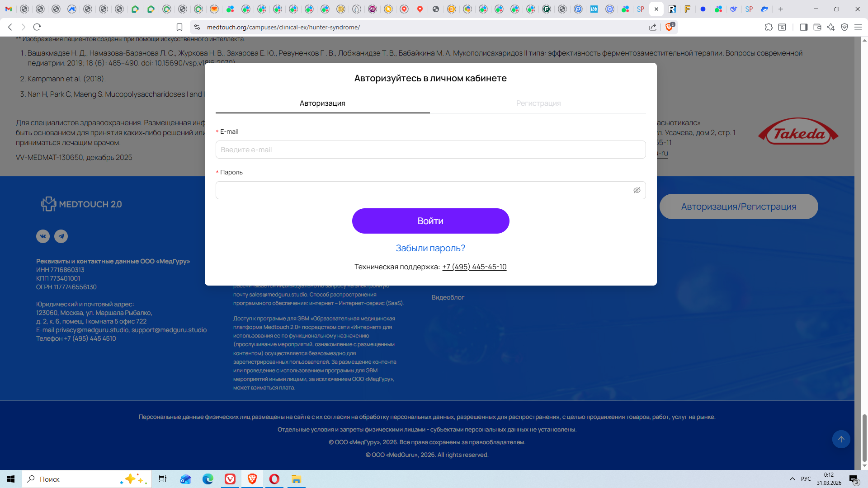Show hidden system tray icons
The width and height of the screenshot is (868, 488).
792,479
